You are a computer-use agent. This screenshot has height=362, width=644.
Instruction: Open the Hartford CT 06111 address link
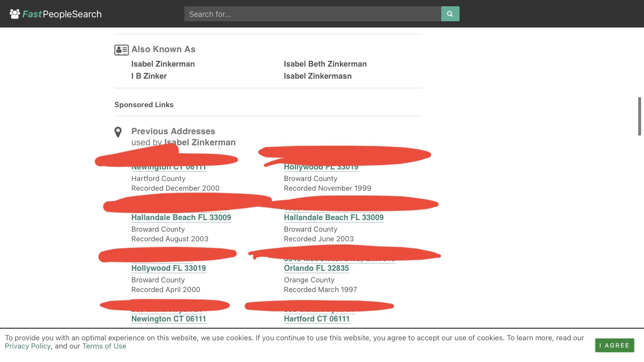pos(317,319)
